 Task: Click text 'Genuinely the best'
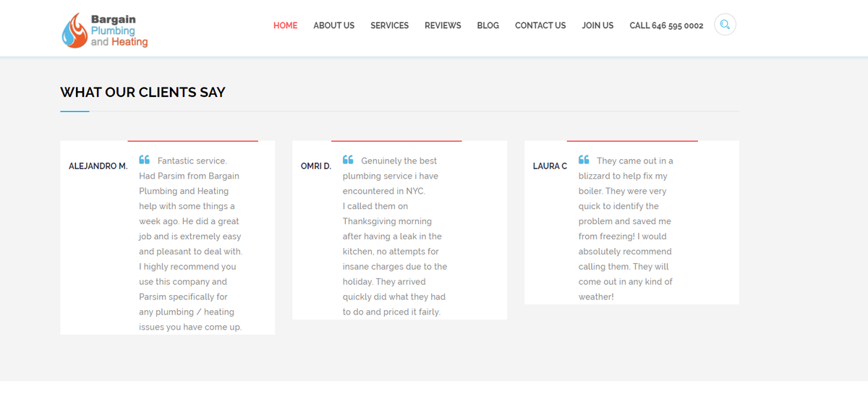[399, 161]
